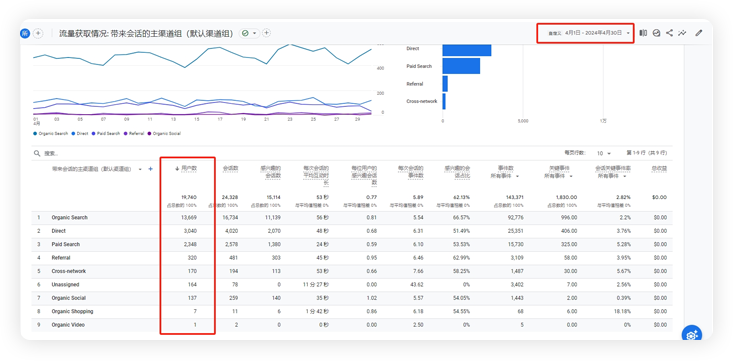Click the Paid Search bar in bar chart

461,66
